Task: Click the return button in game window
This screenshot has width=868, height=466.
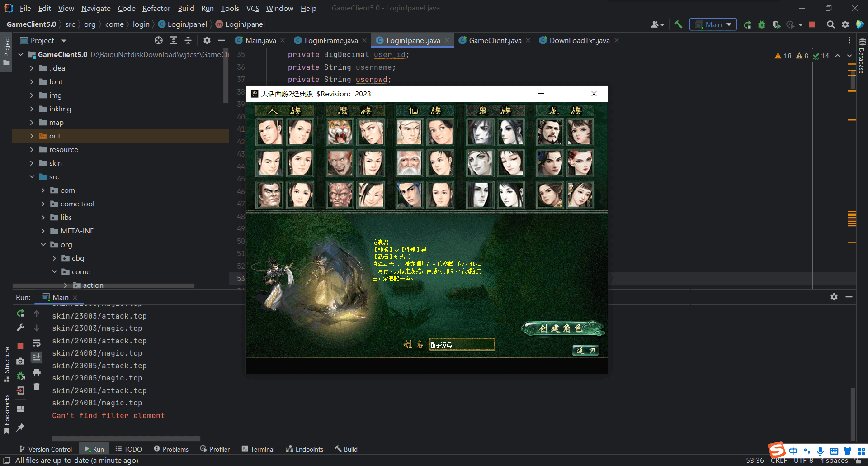Action: point(586,350)
